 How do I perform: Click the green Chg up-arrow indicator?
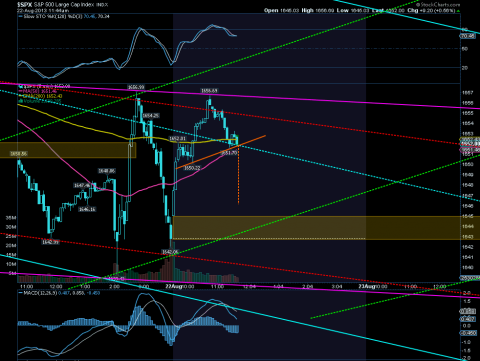(459, 11)
